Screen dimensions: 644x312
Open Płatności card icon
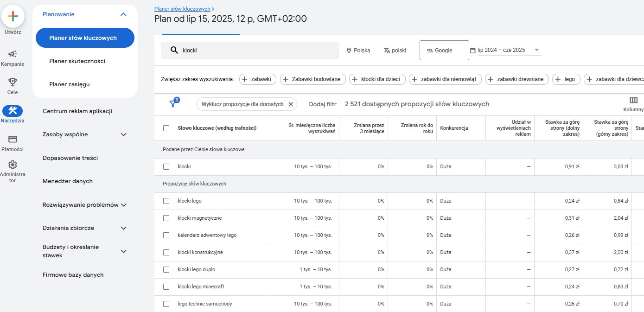point(13,139)
